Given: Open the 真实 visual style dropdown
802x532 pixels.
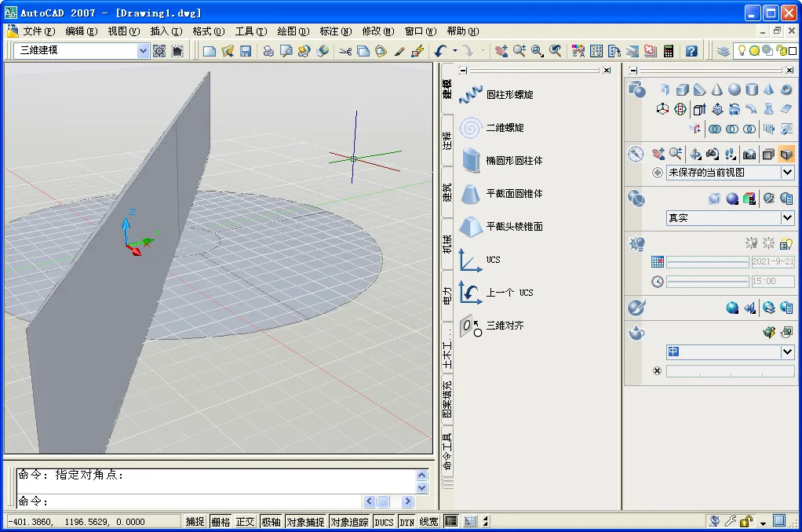Looking at the screenshot, I should (786, 216).
